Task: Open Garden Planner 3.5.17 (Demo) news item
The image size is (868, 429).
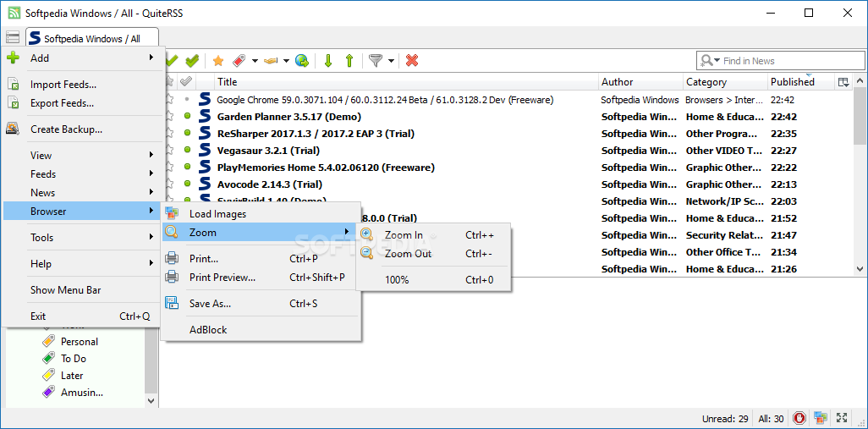Action: (x=289, y=117)
